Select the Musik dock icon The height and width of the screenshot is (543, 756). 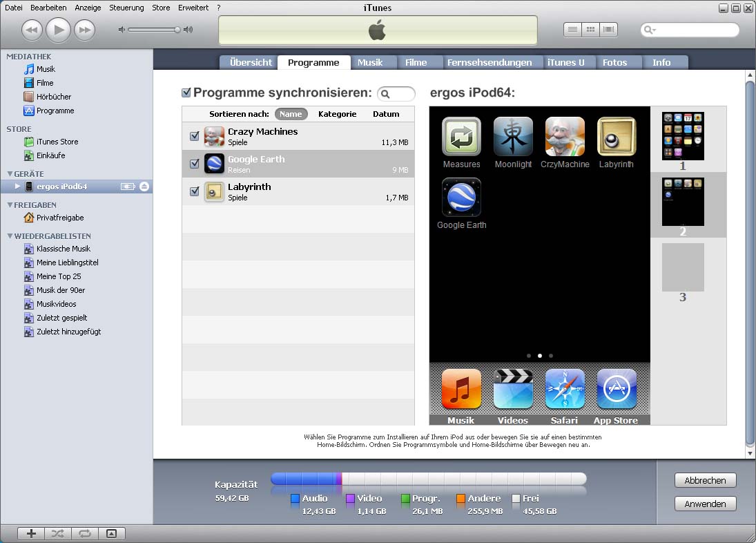coord(461,390)
